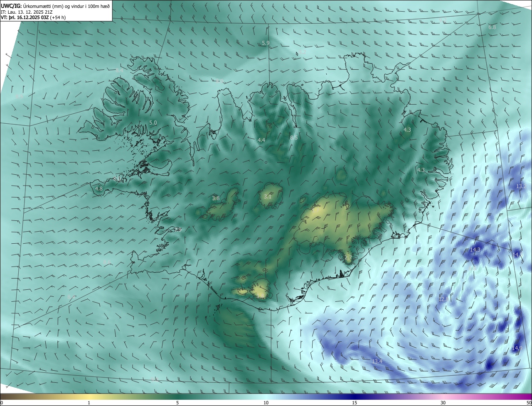Click the 13.4 value label
This screenshot has height=406, width=532.
pyautogui.click(x=377, y=362)
